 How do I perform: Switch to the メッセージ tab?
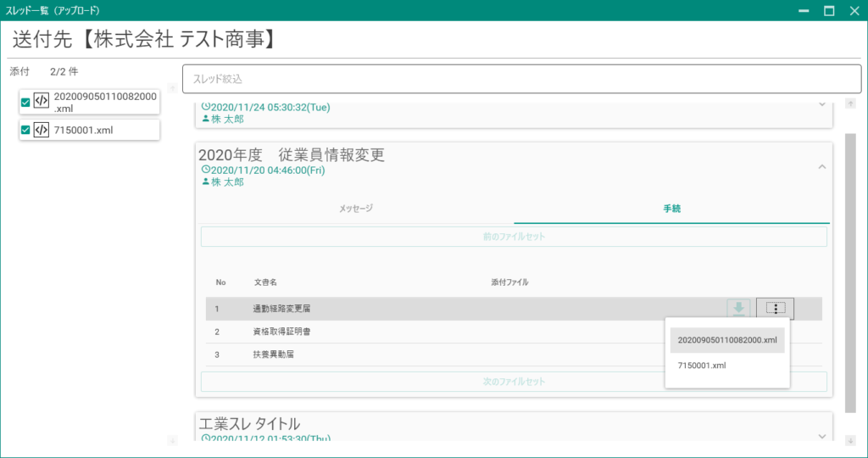[356, 208]
